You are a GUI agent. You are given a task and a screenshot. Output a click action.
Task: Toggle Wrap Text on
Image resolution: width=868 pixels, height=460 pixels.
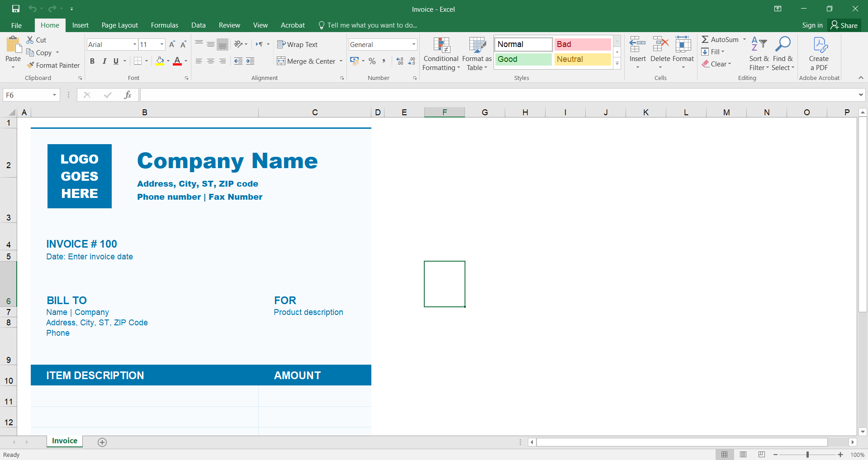(297, 44)
